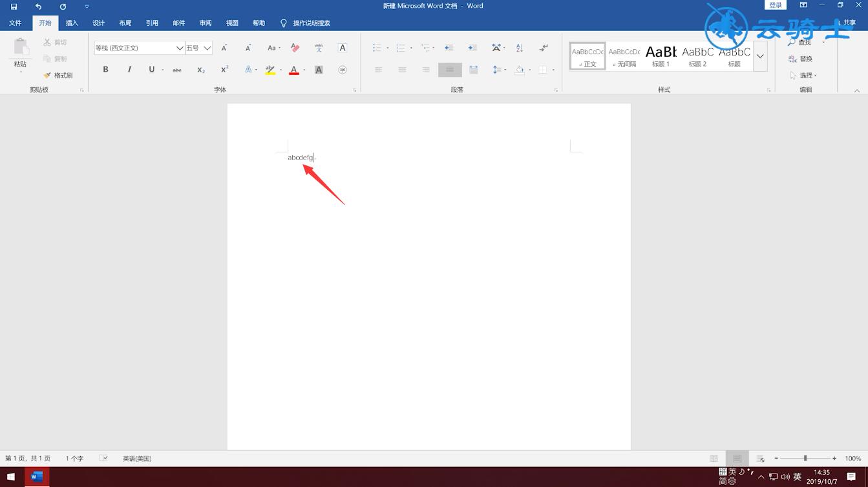
Task: Click the Save icon in quick access toolbar
Action: pos(14,6)
